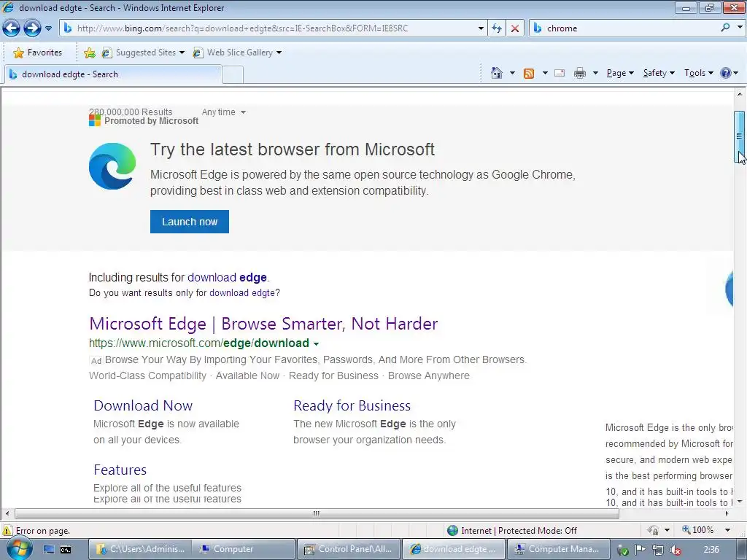Go forward with the Forward arrow button
Viewport: 747px width, 560px height.
click(32, 28)
